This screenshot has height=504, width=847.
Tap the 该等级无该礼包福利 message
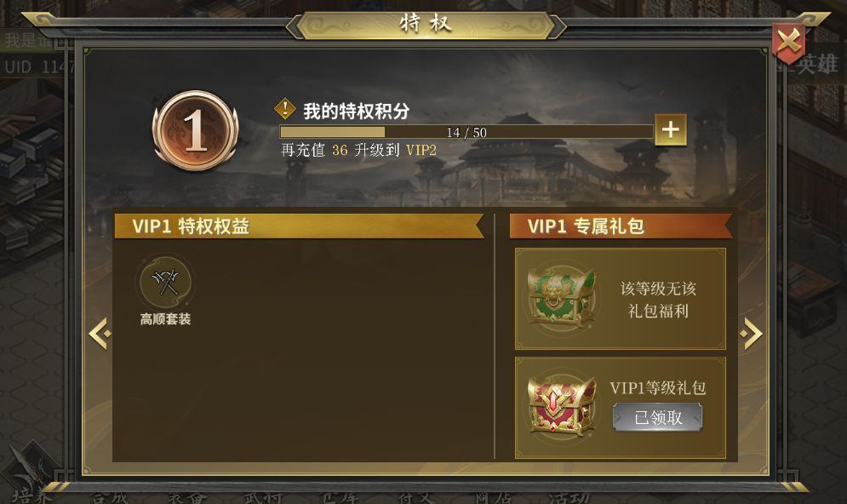tap(658, 300)
